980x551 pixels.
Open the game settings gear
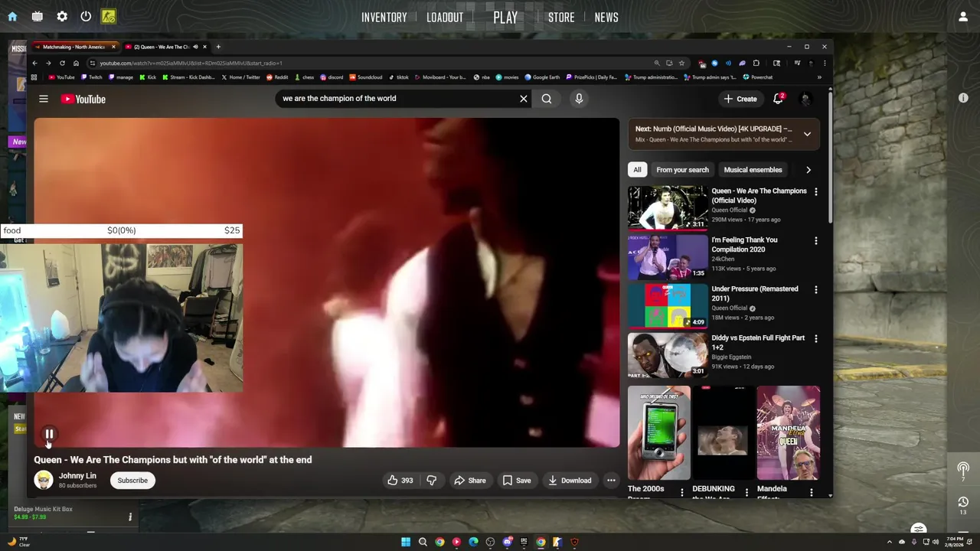(x=62, y=16)
